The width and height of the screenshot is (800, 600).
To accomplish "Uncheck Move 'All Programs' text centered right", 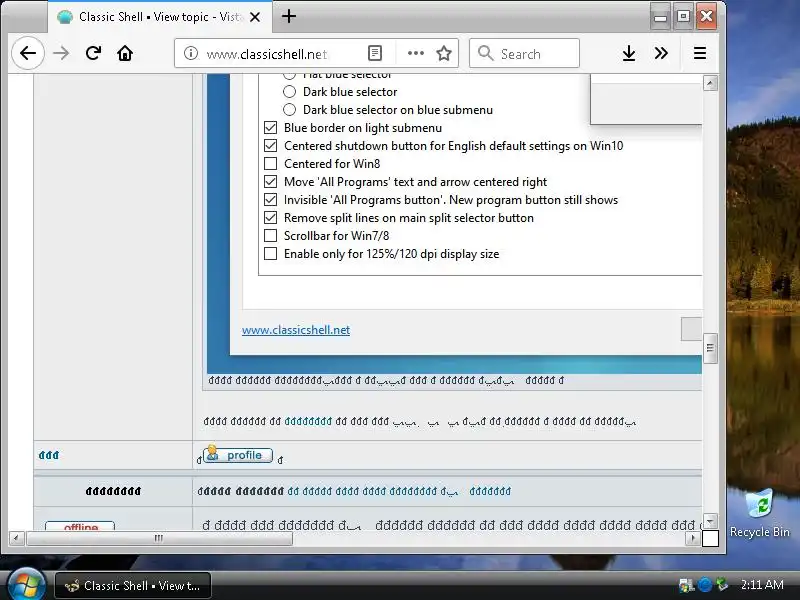I will click(x=270, y=182).
